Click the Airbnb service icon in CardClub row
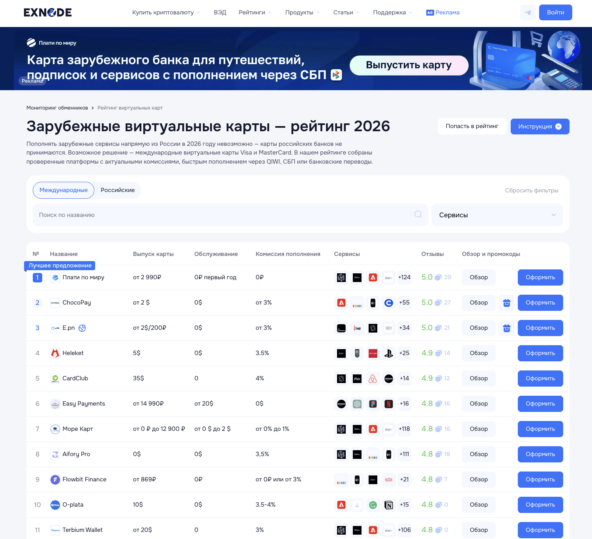The width and height of the screenshot is (592, 539). click(373, 379)
